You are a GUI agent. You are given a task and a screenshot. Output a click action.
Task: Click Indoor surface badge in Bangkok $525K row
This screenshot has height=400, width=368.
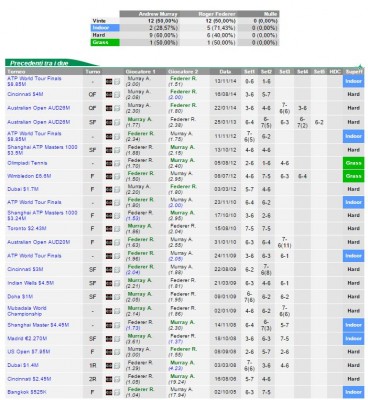click(353, 392)
